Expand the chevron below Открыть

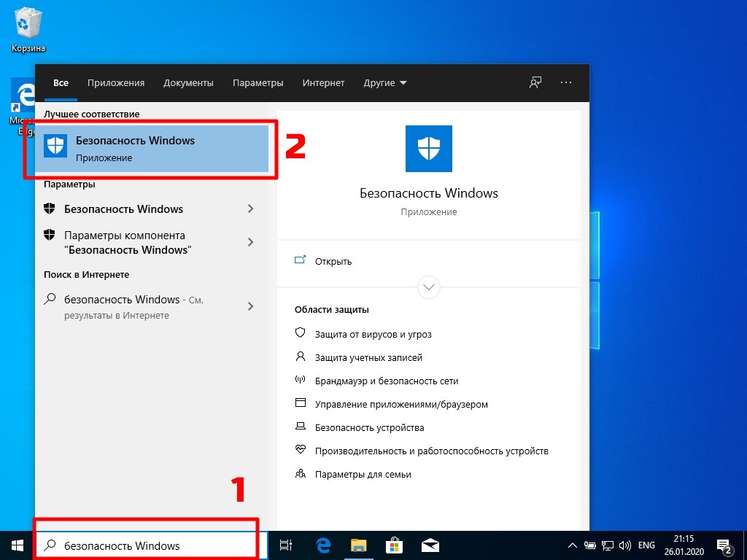click(428, 287)
